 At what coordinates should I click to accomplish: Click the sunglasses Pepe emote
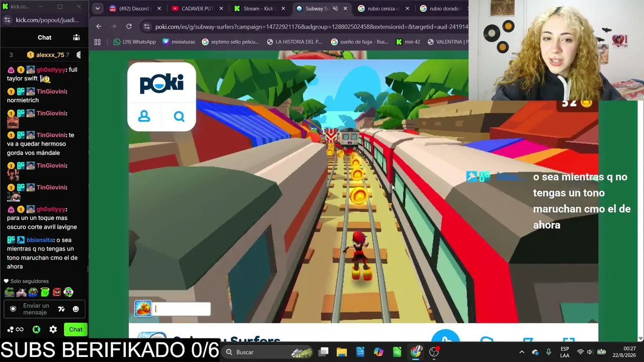[9, 292]
